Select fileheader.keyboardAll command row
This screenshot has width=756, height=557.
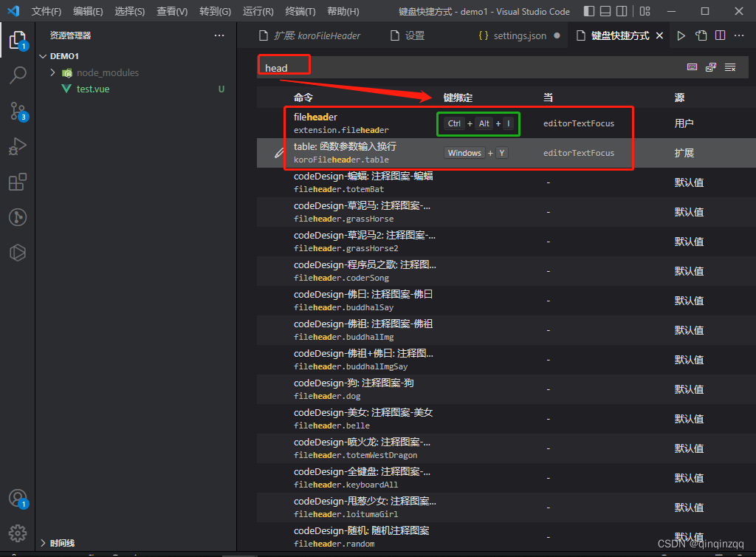point(506,478)
